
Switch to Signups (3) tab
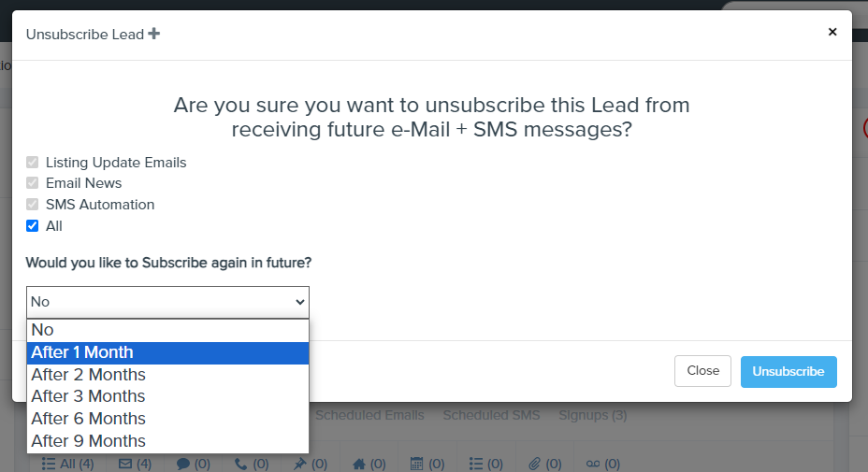[592, 415]
